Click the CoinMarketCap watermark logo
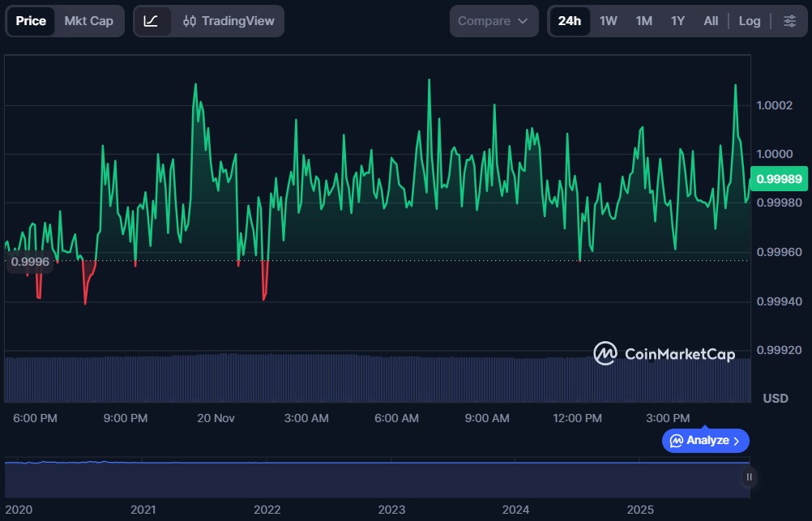The image size is (812, 521). tap(664, 354)
